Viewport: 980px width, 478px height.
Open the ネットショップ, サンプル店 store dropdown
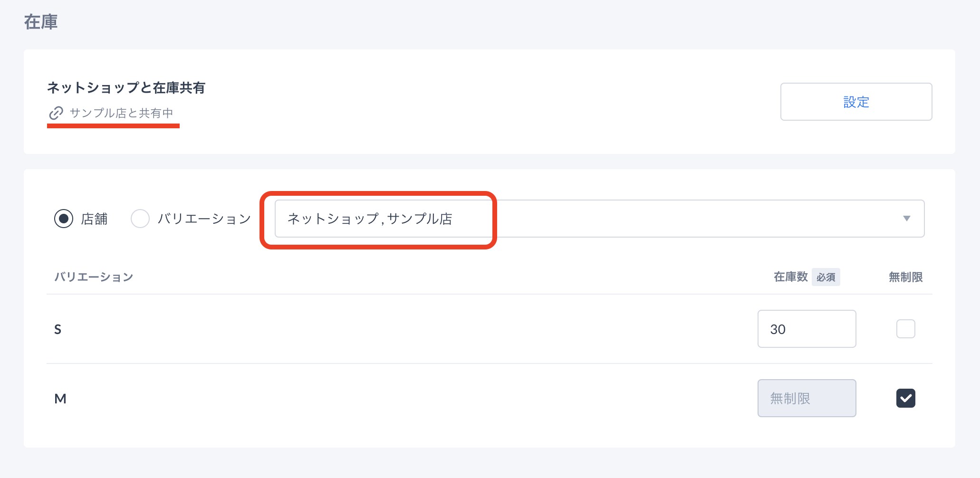point(599,219)
